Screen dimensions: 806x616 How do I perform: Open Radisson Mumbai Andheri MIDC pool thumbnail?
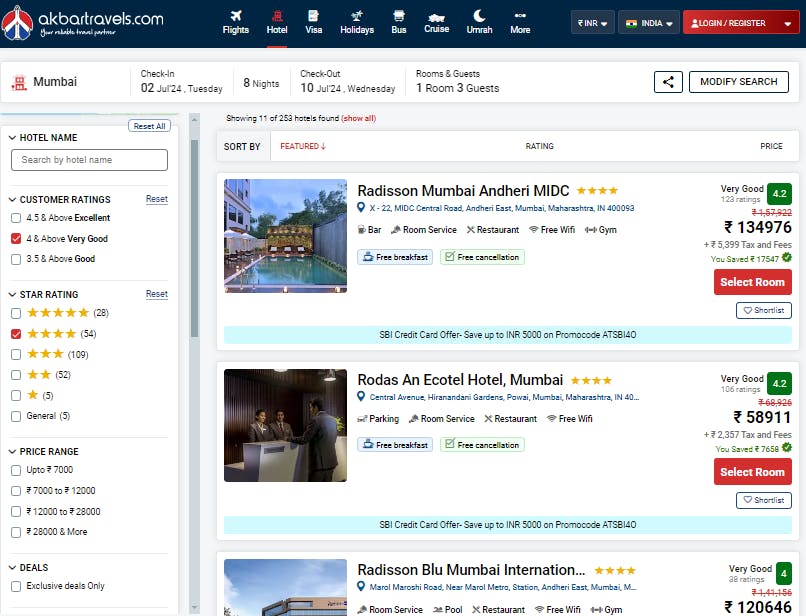285,236
